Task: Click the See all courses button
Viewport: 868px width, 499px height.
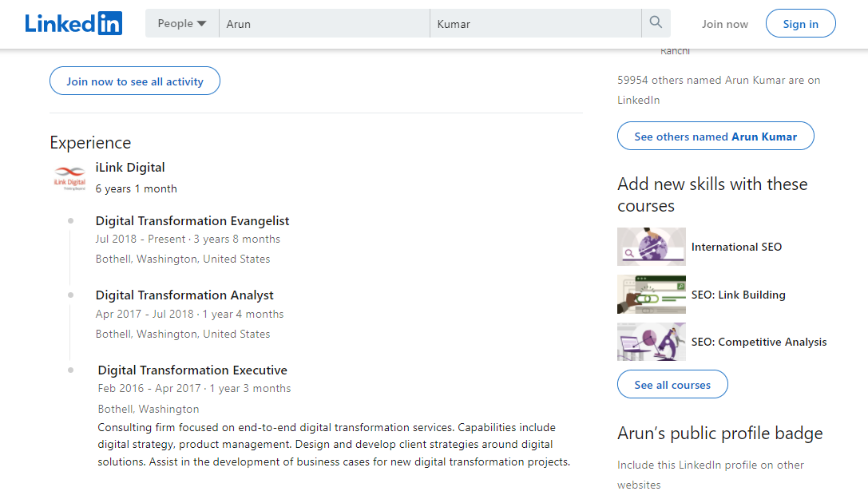Action: (x=672, y=384)
